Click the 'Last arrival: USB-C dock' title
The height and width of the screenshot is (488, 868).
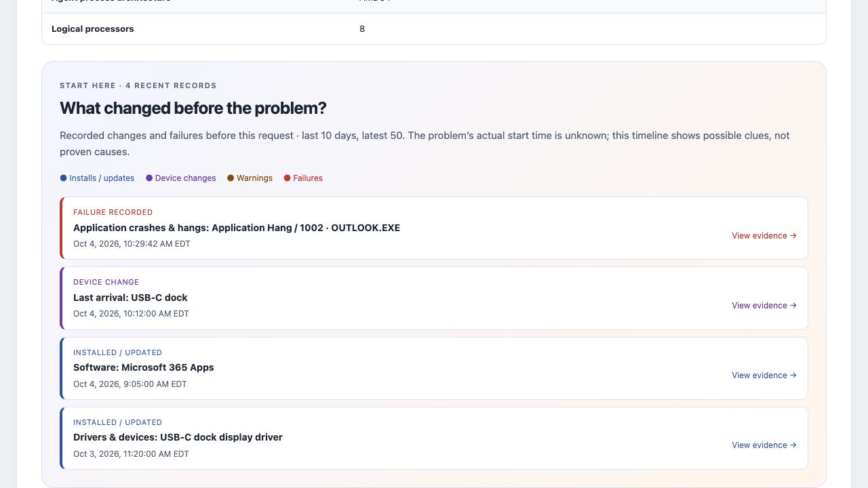coord(130,298)
